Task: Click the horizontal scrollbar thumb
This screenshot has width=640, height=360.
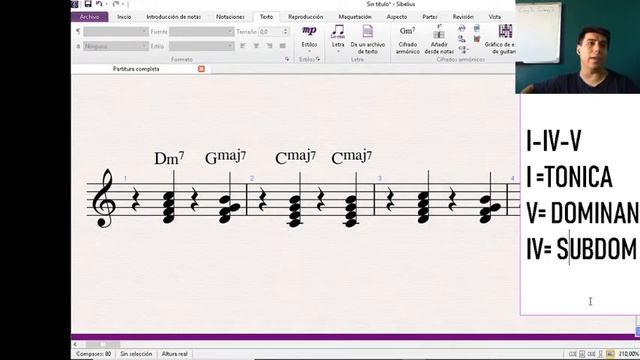Action: coord(102,344)
